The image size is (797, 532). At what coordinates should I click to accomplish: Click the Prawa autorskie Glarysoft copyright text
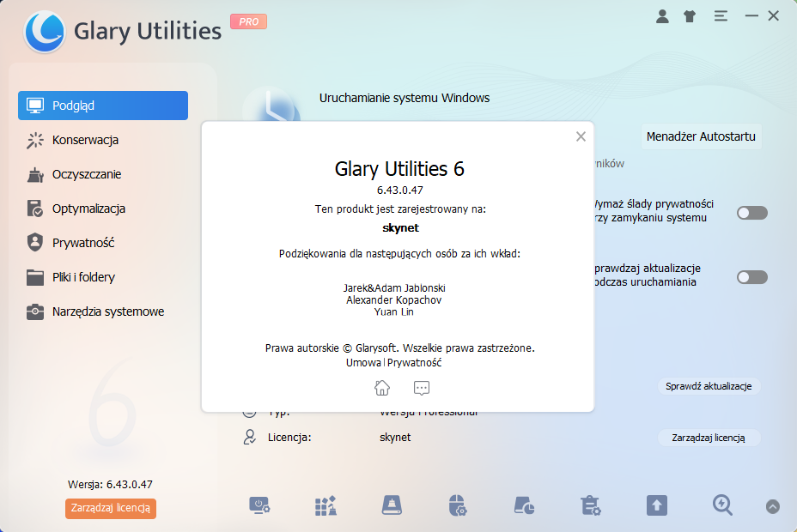click(400, 348)
